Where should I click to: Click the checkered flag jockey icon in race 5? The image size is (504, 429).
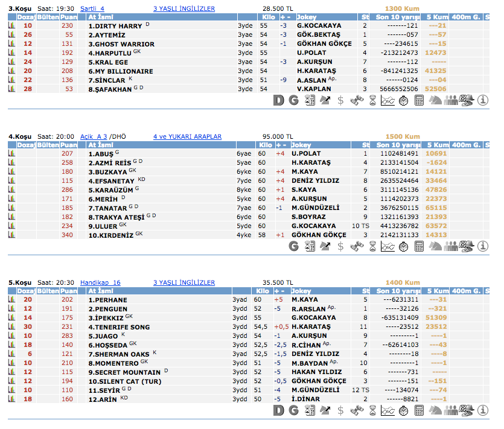[467, 410]
